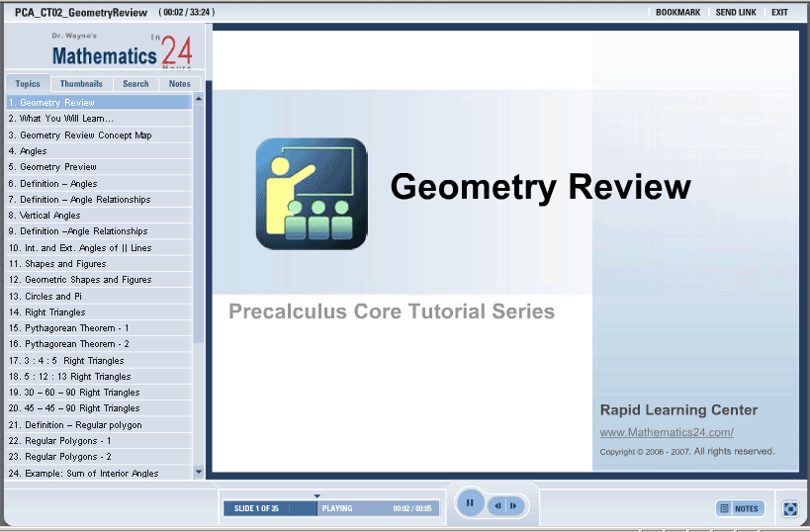Select topic 16. Pythagorean Theorem - 2
The height and width of the screenshot is (532, 810).
99,344
